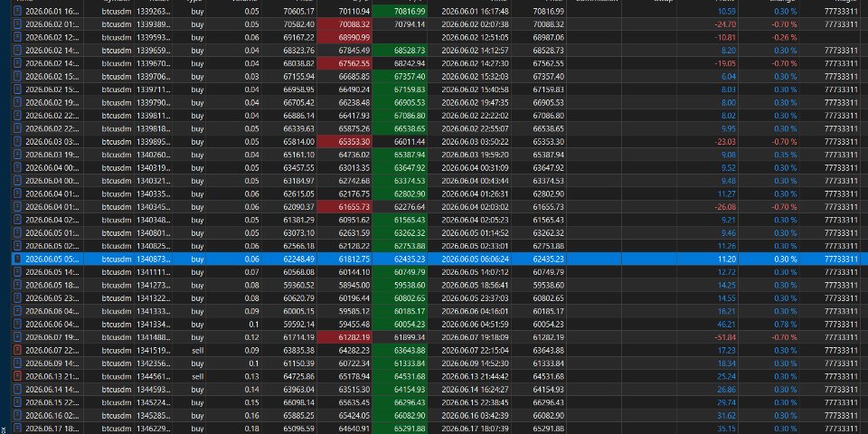Image resolution: width=868 pixels, height=434 pixels.
Task: Select the buy order icon for ticket 1339818
Action: 17,128
